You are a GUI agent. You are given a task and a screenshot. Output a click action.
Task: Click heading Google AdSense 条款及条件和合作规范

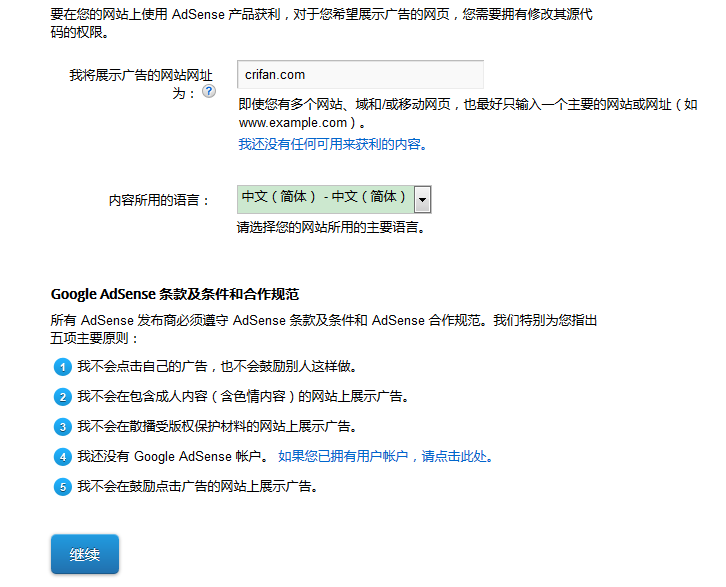point(175,294)
